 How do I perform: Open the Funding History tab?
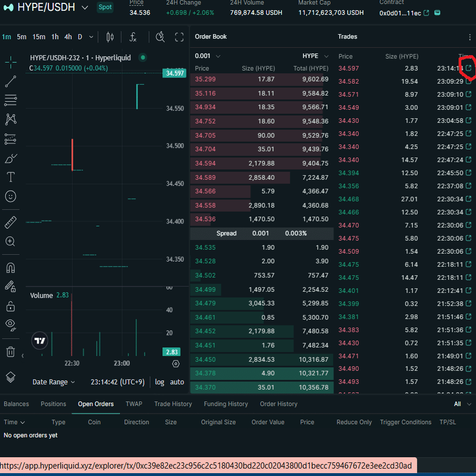click(x=226, y=404)
